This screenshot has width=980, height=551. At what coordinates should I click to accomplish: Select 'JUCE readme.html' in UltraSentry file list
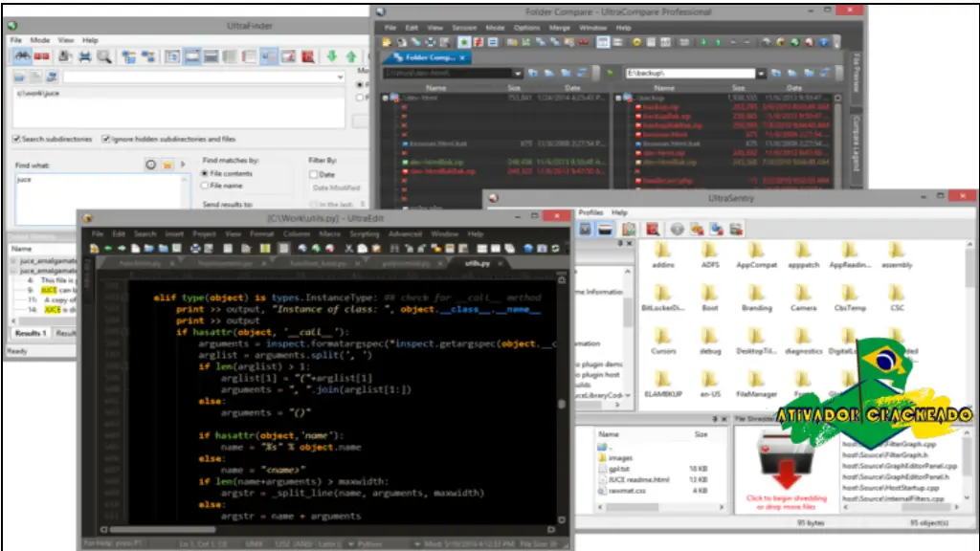[638, 480]
